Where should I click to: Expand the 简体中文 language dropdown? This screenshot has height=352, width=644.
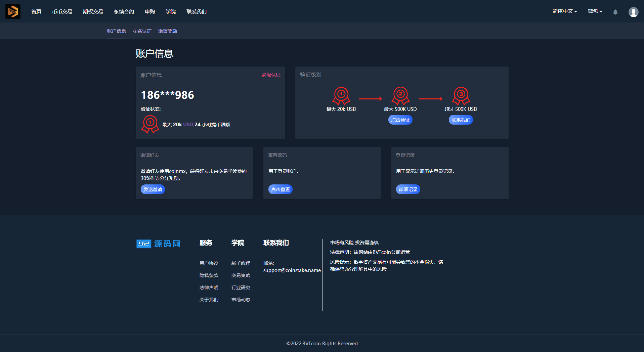point(565,11)
